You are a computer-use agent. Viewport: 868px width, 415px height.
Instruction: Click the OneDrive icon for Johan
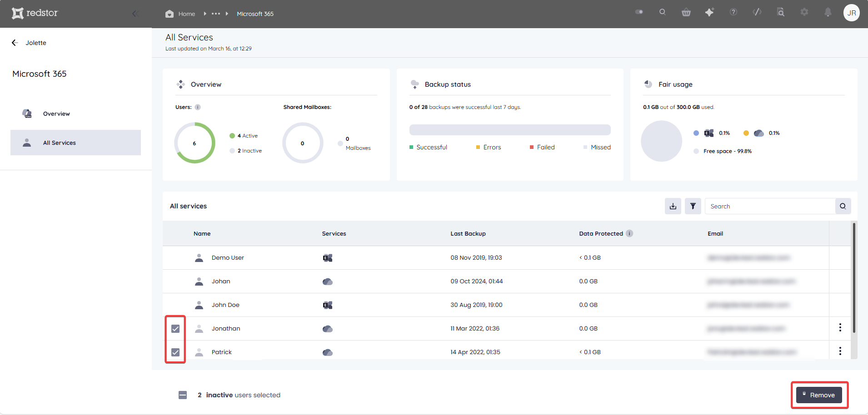click(x=328, y=282)
